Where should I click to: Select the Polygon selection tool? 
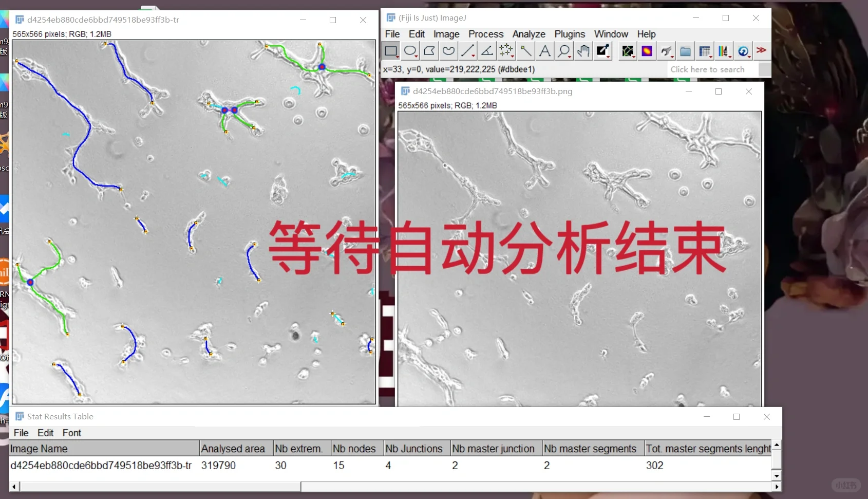[x=429, y=51]
